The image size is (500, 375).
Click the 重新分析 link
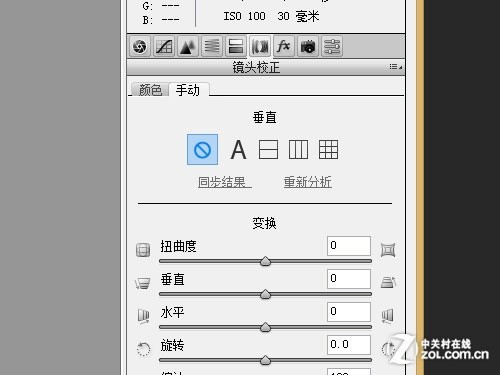click(308, 182)
